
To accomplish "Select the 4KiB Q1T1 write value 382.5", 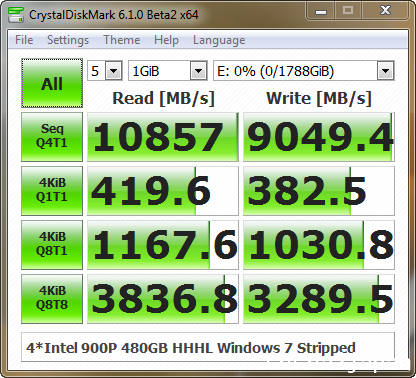I will coord(319,191).
